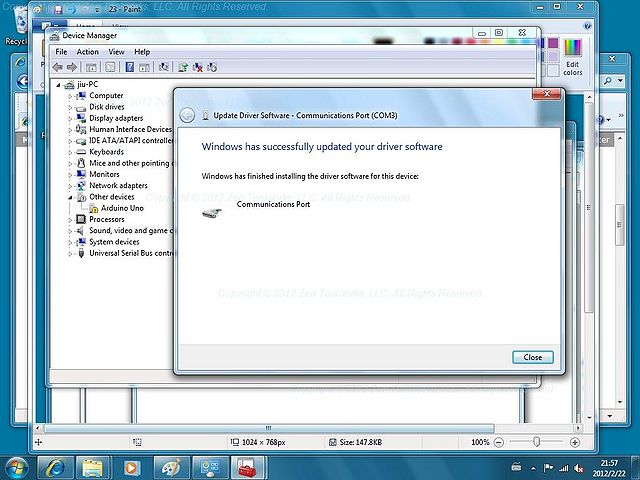Click the blue Help question-mark toolbar icon
Image resolution: width=640 pixels, height=480 pixels.
point(129,67)
